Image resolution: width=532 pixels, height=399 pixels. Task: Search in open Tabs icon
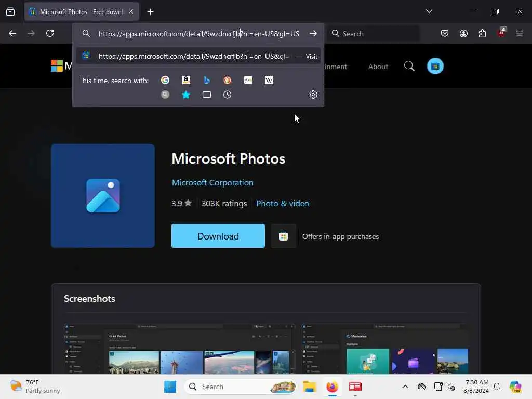click(207, 95)
